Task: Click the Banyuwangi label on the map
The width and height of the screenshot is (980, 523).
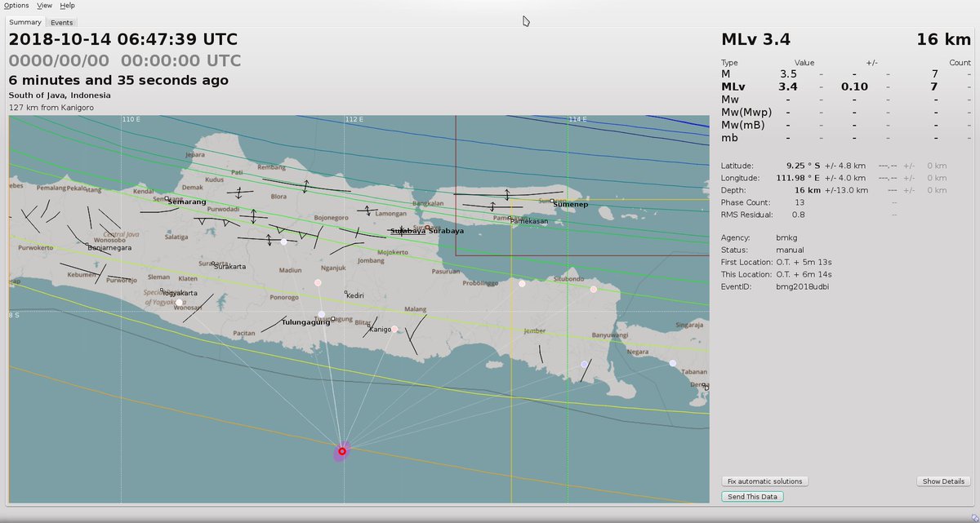Action: [608, 335]
